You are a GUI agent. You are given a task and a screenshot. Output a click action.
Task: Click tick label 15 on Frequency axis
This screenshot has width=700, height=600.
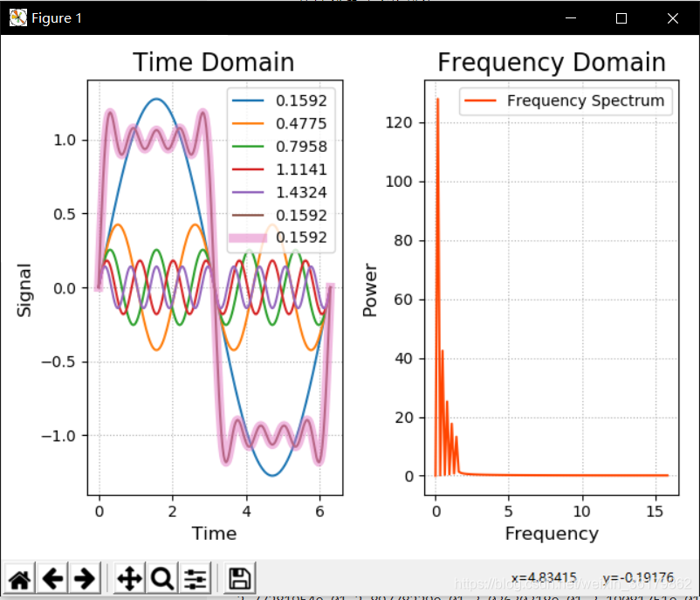coord(655,512)
